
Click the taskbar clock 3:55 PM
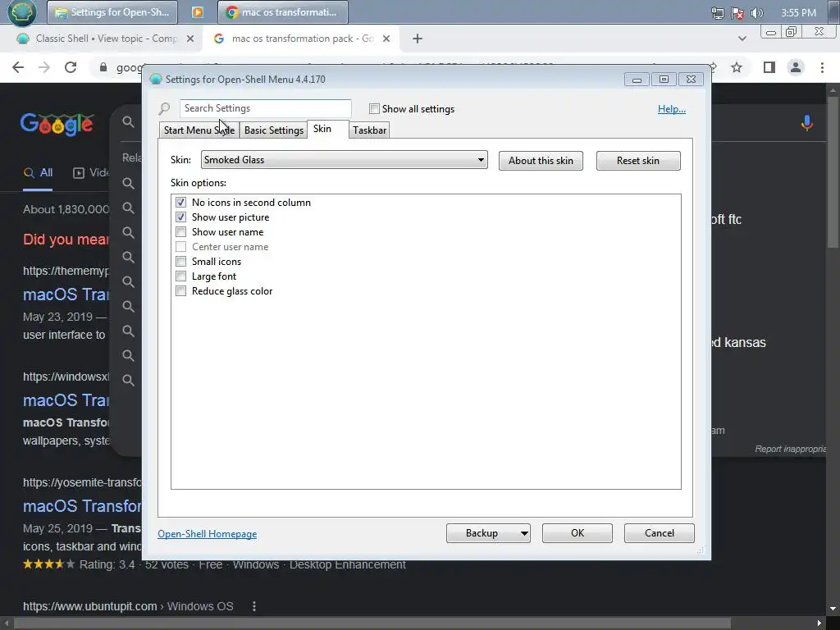[798, 13]
